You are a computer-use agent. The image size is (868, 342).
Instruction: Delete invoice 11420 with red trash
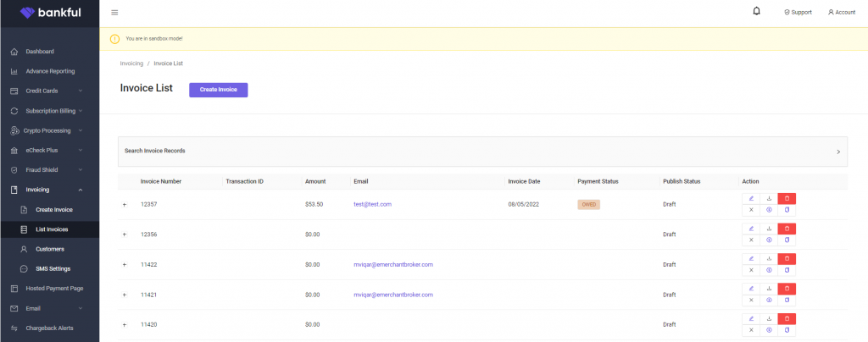(787, 319)
